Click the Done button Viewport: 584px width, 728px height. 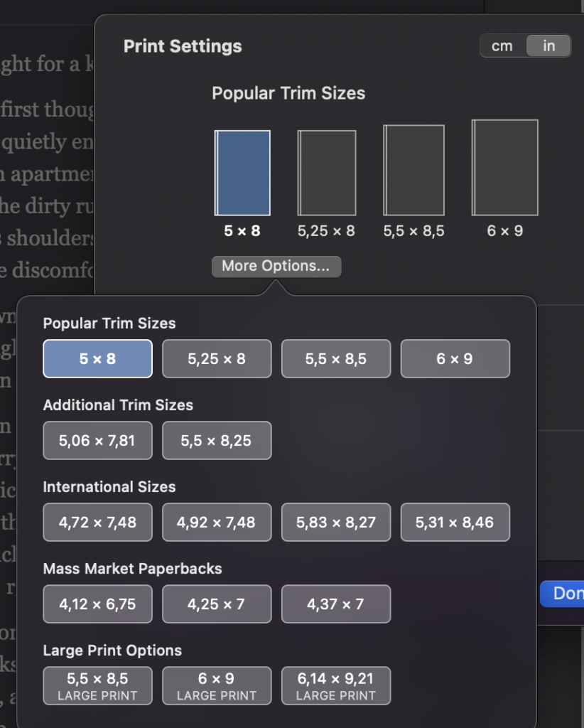tap(565, 594)
